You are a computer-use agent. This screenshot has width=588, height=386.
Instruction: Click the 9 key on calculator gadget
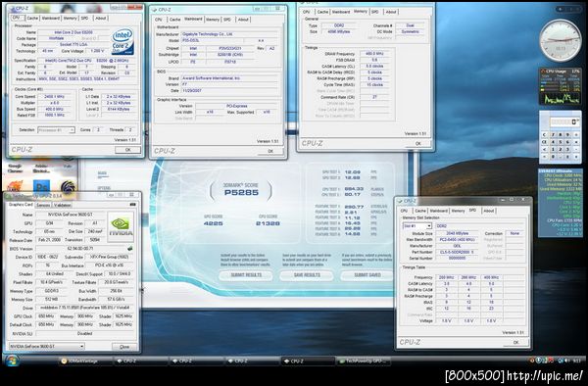coord(568,135)
